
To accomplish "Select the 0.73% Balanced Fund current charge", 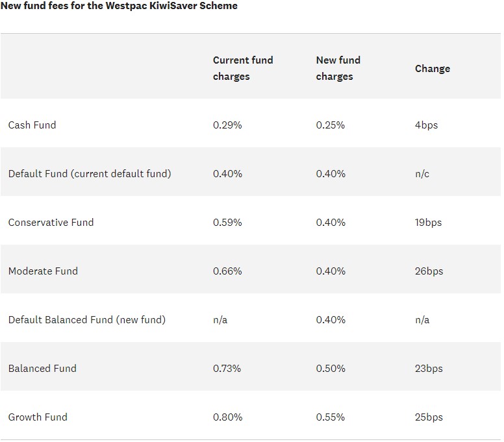I will (x=227, y=369).
